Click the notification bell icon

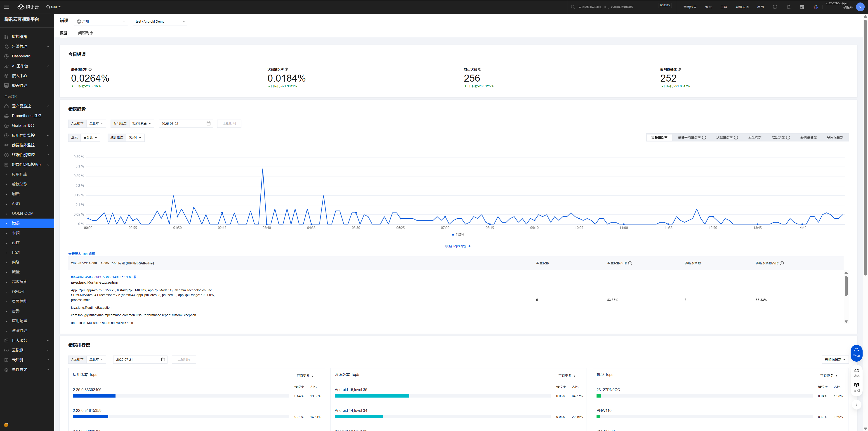point(788,7)
